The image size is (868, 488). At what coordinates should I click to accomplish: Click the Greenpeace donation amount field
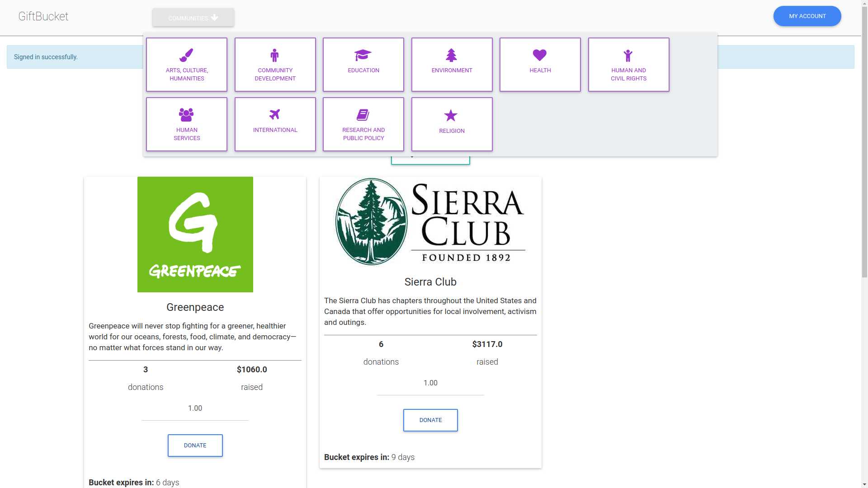[195, 408]
